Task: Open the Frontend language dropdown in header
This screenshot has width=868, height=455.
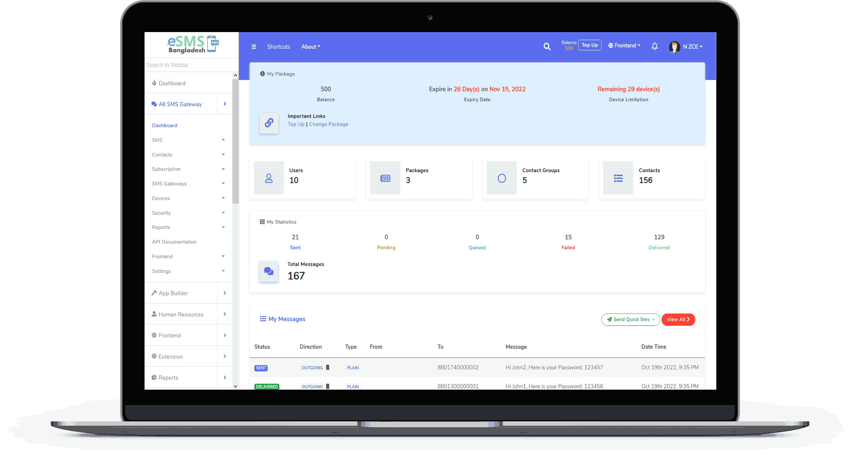Action: coord(624,46)
